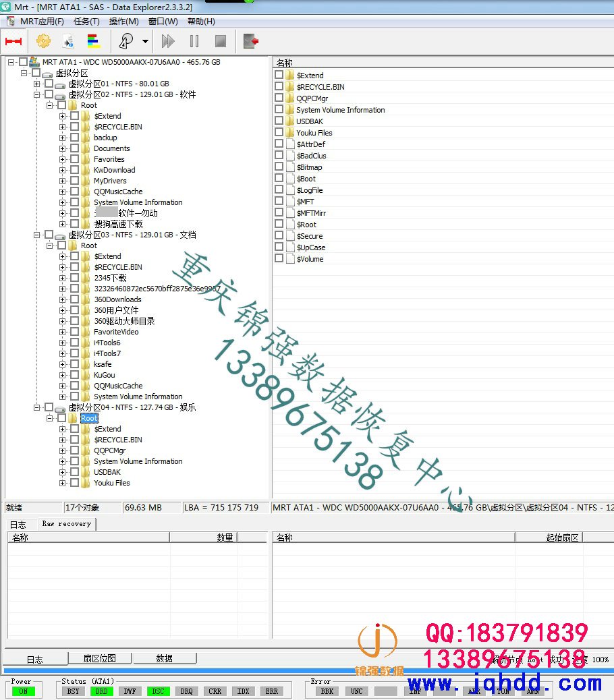Click the BSY status indicator

(x=74, y=691)
